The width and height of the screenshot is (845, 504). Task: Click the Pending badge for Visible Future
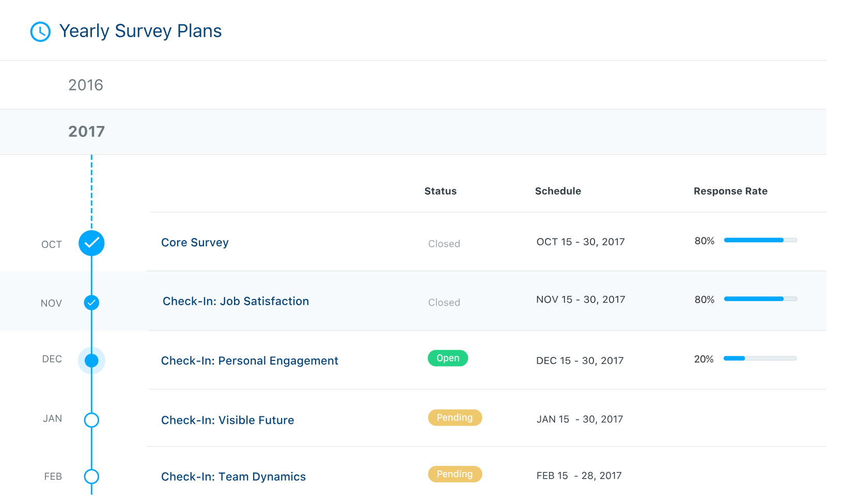pyautogui.click(x=455, y=417)
